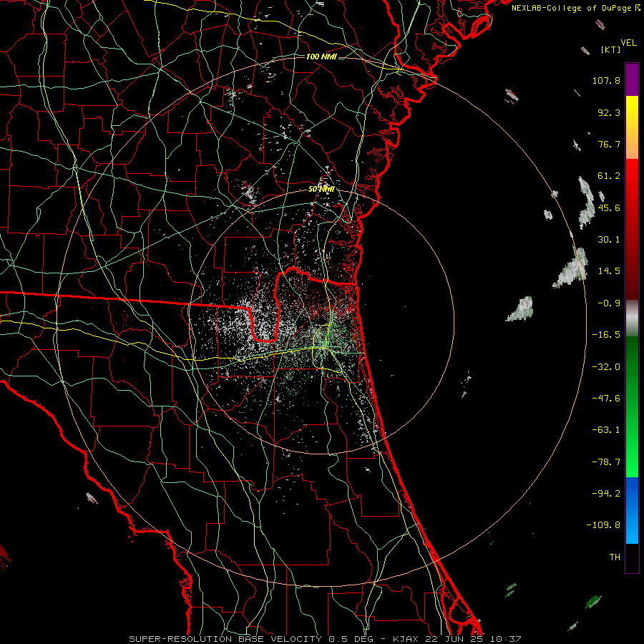Click the [KT] units label
644x644 pixels.
tap(610, 49)
